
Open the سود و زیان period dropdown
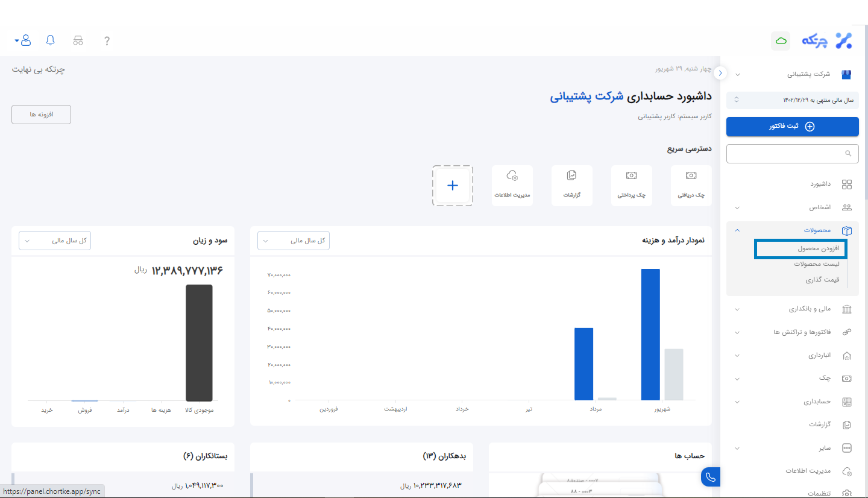pos(55,241)
